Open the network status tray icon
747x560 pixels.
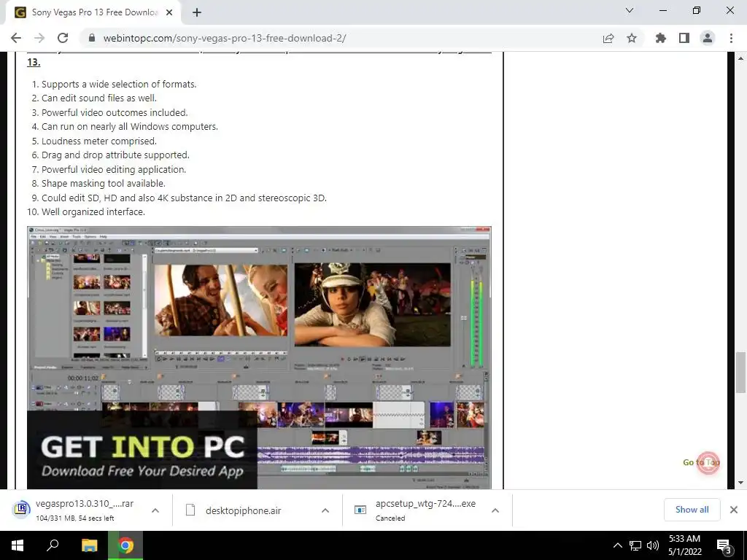point(635,545)
